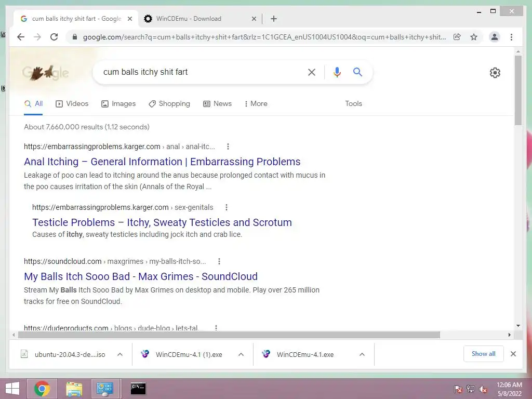Switch to News results
The width and height of the screenshot is (532, 399).
click(218, 103)
